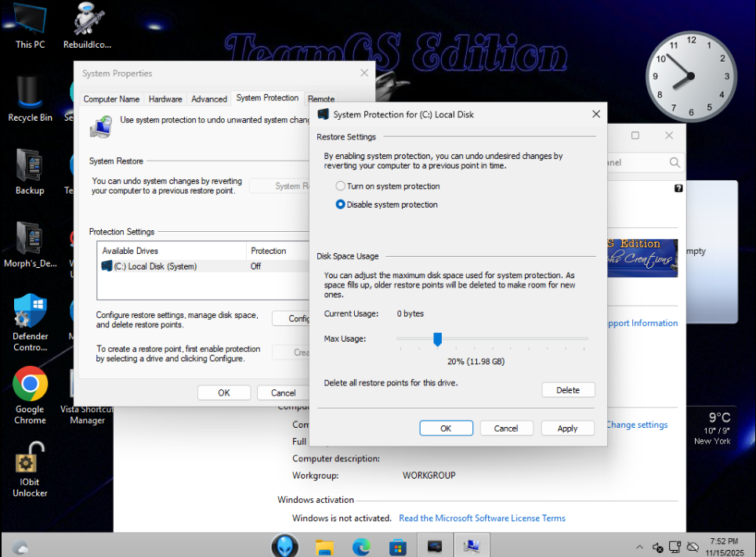Open File Explorer from the taskbar
756x557 pixels.
[x=325, y=546]
